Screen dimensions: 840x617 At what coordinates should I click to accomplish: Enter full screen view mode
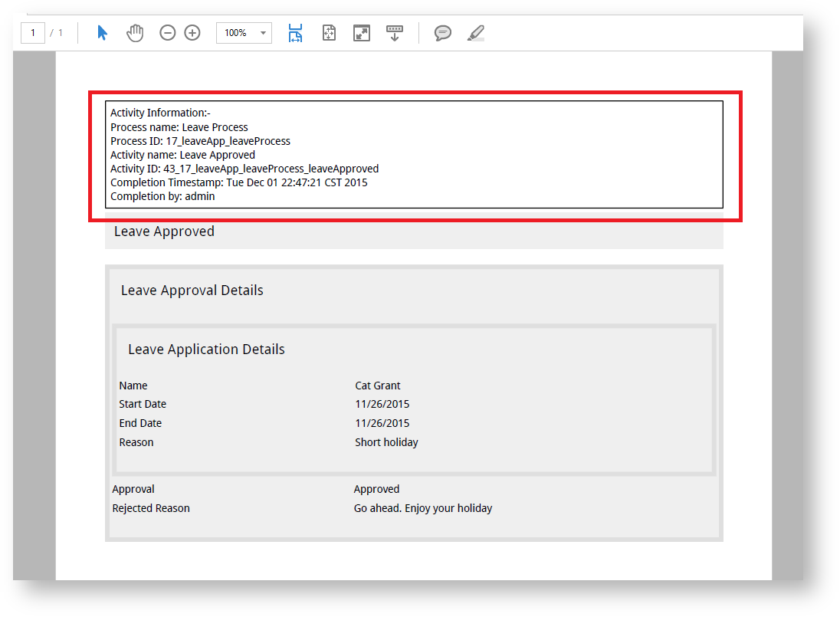click(x=362, y=33)
